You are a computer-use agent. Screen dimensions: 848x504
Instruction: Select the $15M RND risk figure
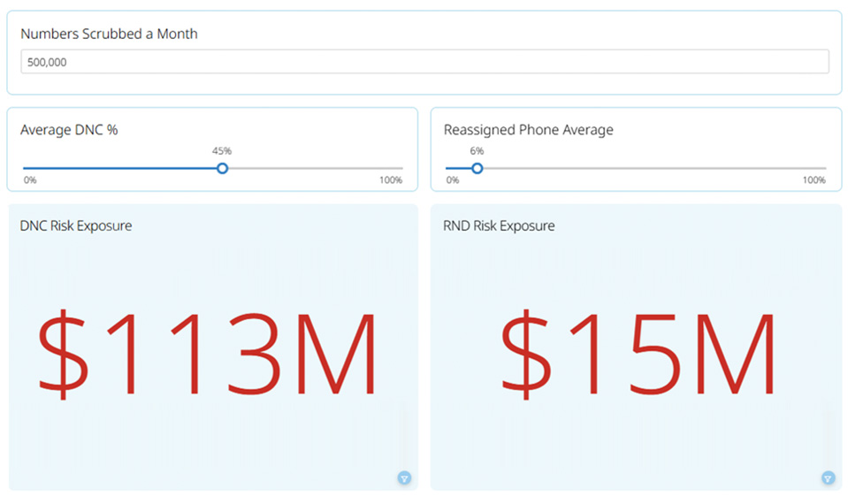(x=638, y=353)
